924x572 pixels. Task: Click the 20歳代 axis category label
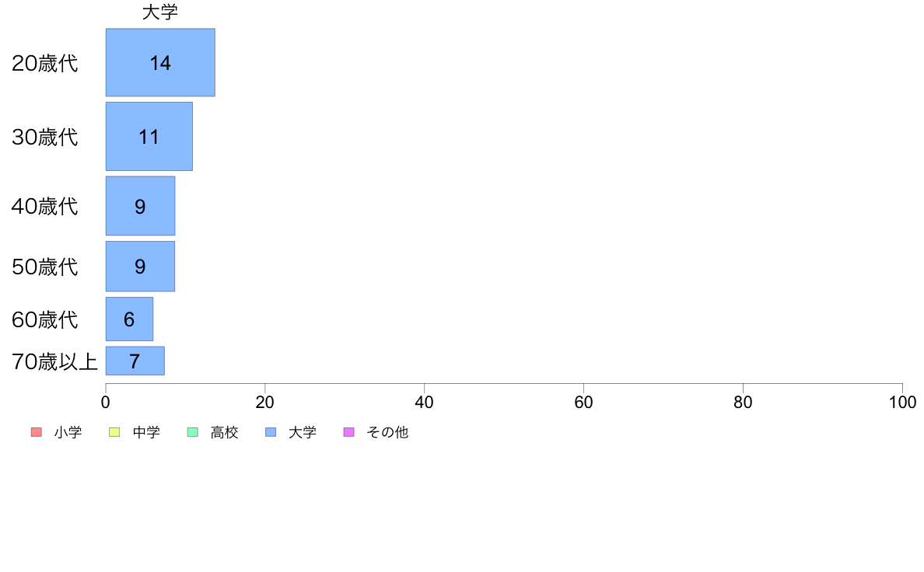click(x=45, y=63)
